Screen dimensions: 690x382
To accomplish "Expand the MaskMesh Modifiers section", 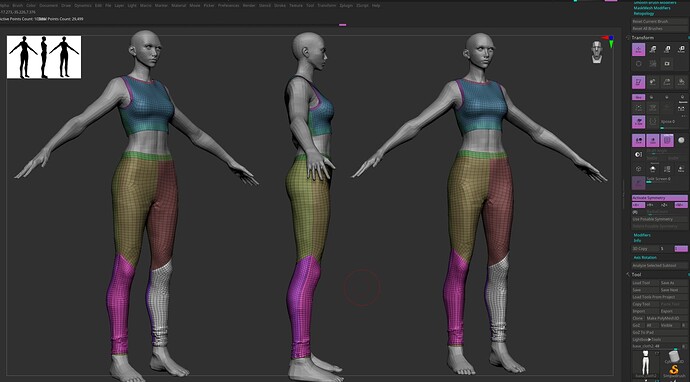I will click(651, 8).
